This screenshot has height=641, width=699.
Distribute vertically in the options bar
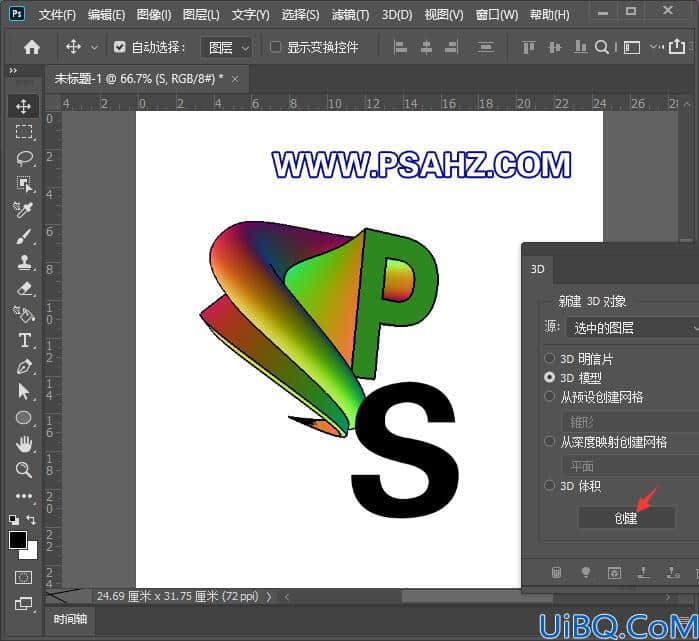coord(485,47)
